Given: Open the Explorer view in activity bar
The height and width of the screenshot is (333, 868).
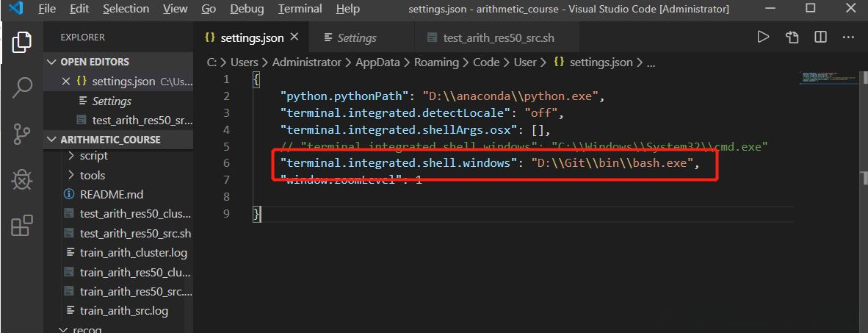Looking at the screenshot, I should click(21, 43).
